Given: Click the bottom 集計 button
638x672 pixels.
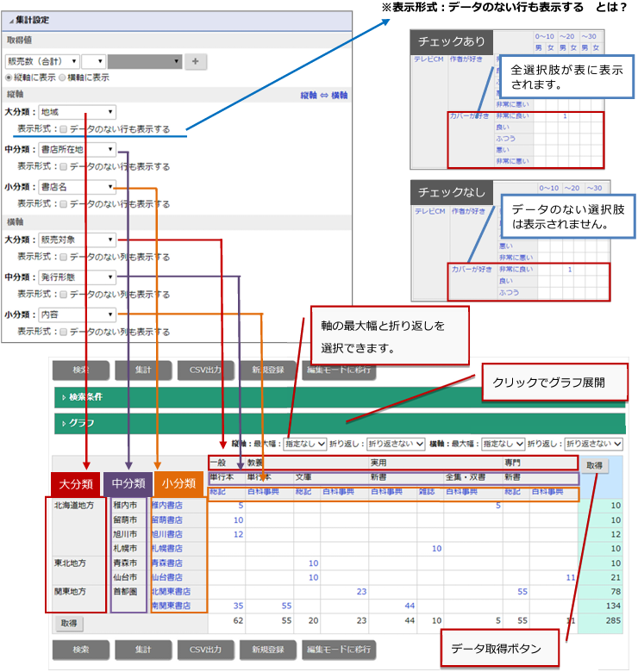Looking at the screenshot, I should coord(143,650).
